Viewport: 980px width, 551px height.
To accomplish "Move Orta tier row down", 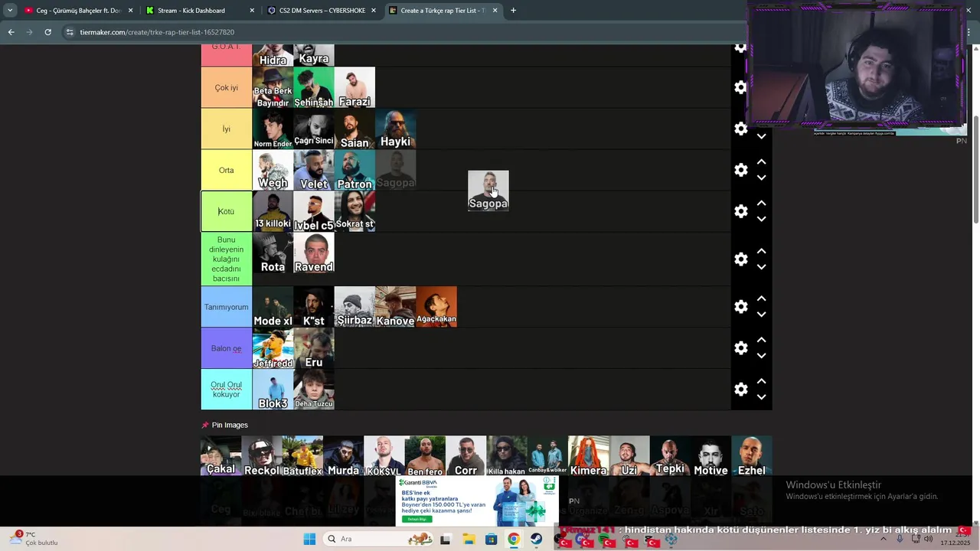I will tap(761, 178).
